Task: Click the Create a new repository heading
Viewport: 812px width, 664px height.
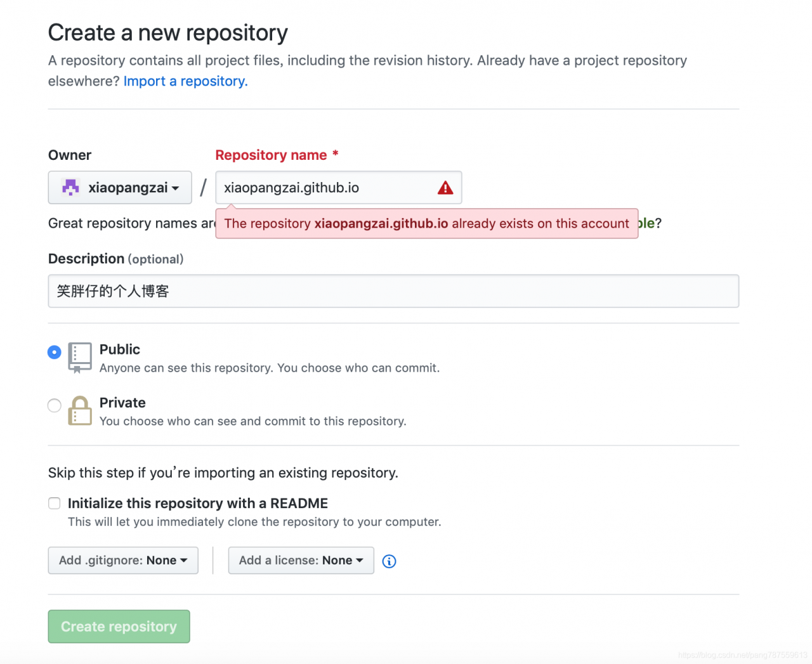Action: (168, 33)
